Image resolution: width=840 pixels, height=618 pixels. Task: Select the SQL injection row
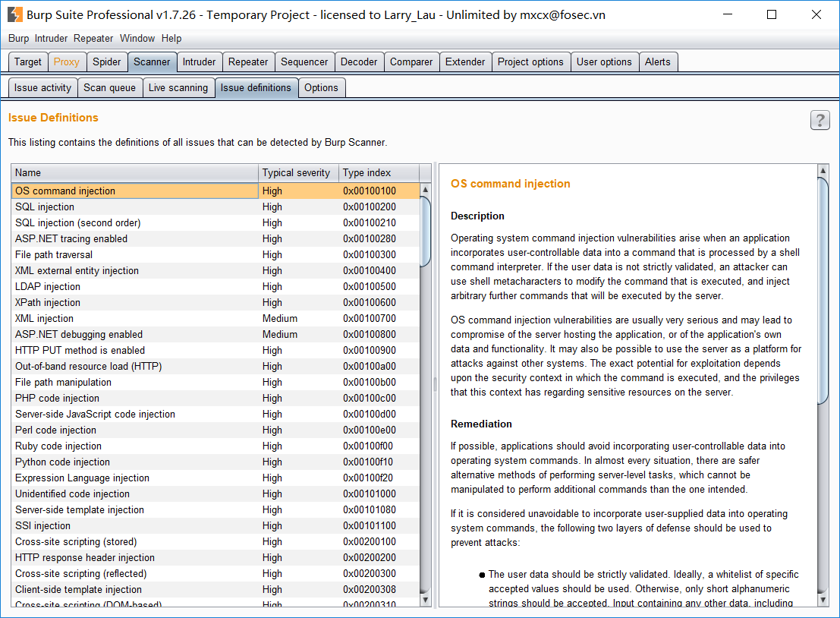click(216, 207)
